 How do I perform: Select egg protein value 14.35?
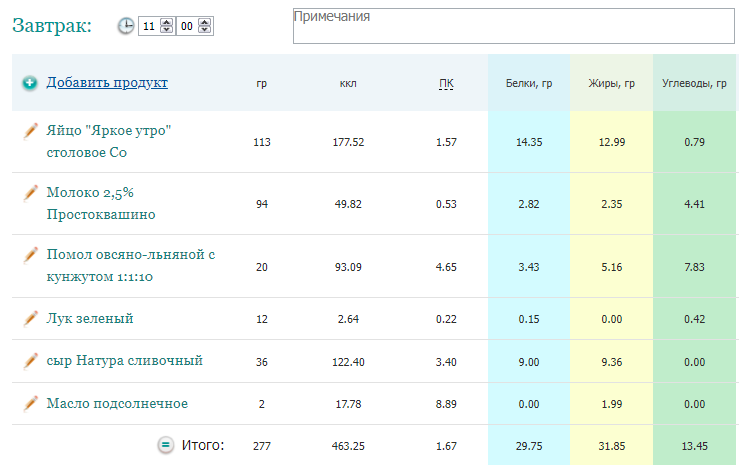pos(529,142)
